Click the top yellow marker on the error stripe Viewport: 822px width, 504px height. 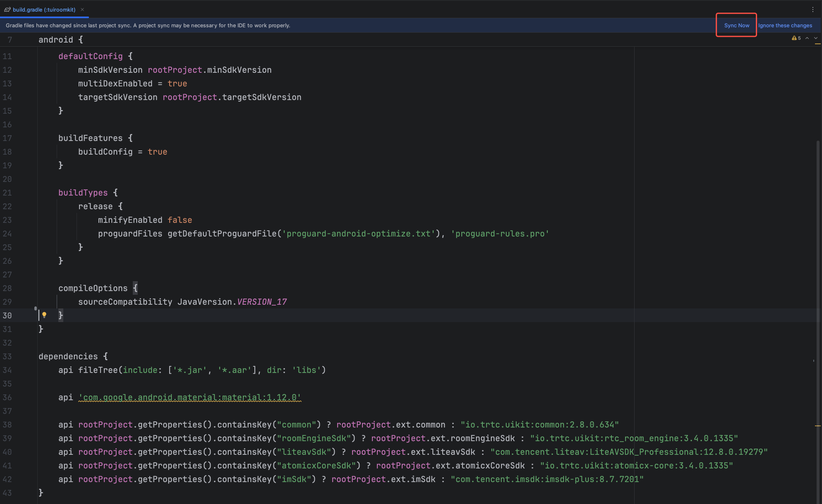817,43
